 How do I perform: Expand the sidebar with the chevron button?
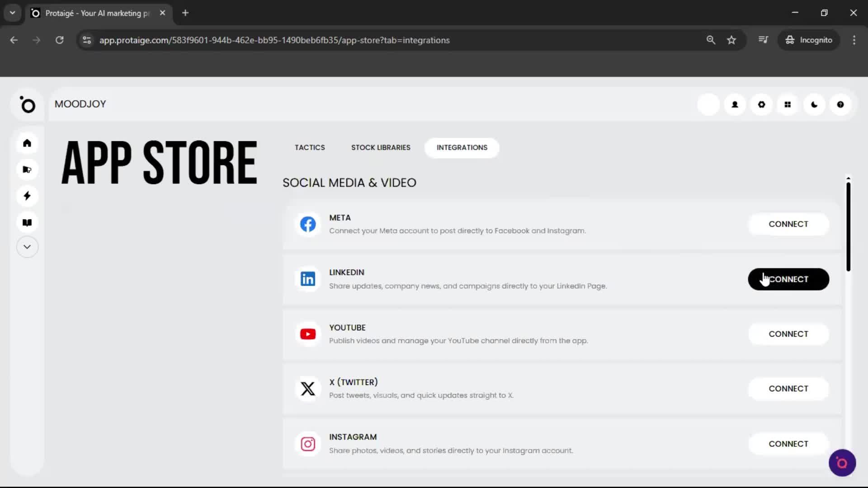(x=27, y=247)
